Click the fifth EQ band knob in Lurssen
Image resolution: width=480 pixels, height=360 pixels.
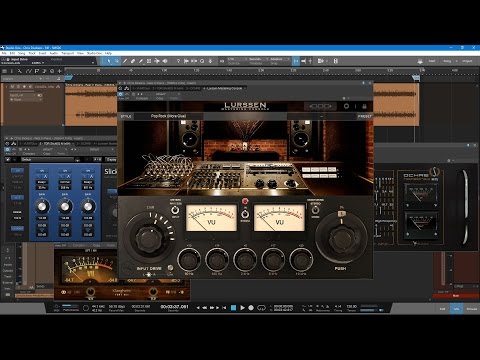[301, 259]
